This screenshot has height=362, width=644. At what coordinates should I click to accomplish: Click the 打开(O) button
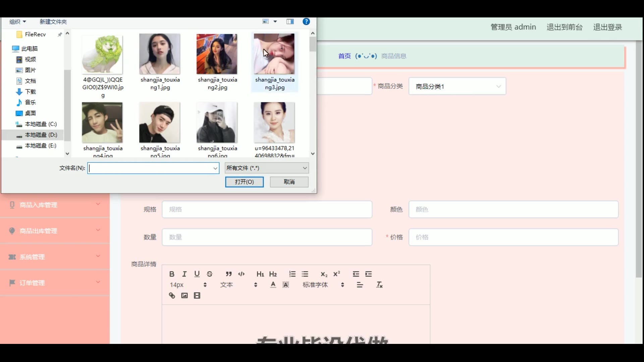(x=244, y=182)
